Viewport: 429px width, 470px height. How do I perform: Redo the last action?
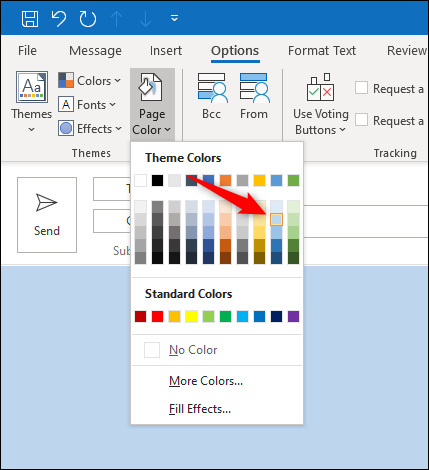88,18
